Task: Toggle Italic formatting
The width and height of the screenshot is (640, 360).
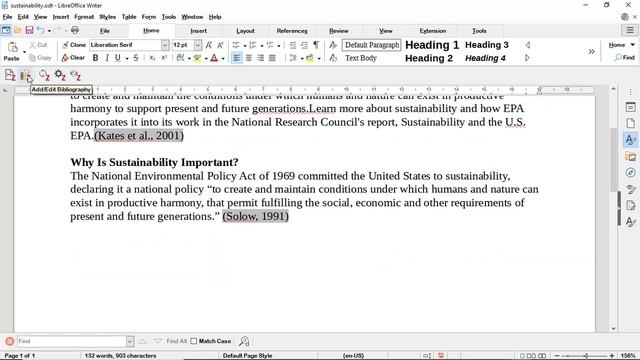Action: coord(107,58)
